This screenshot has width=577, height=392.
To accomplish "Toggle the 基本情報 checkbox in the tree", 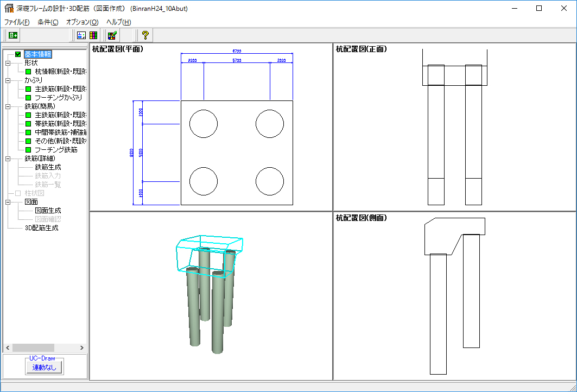I will [18, 54].
